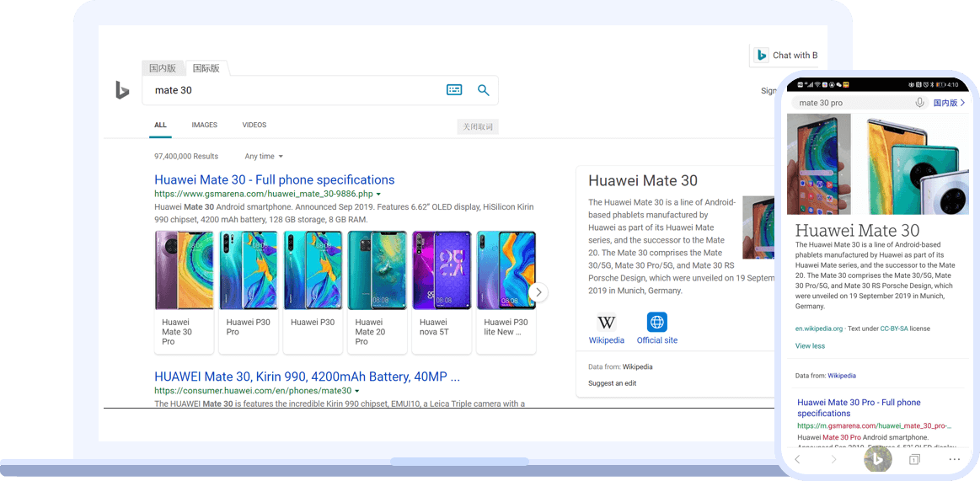Tap the back arrow on phone toolbar
This screenshot has height=481, width=980.
[x=798, y=459]
